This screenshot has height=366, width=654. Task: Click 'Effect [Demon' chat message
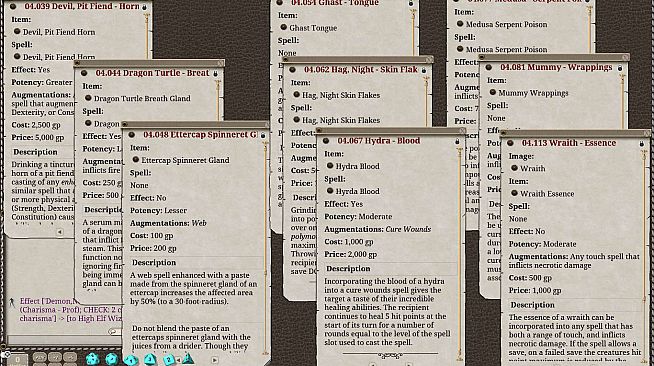click(71, 309)
